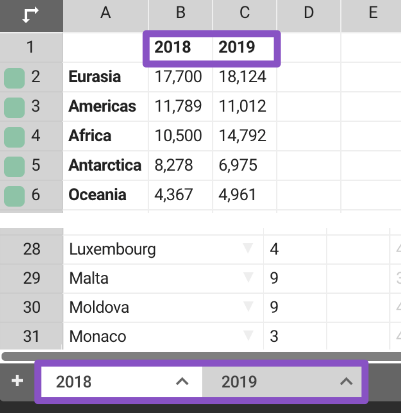Image resolution: width=401 pixels, height=413 pixels.
Task: Toggle the green marker on row 4
Action: 14,137
